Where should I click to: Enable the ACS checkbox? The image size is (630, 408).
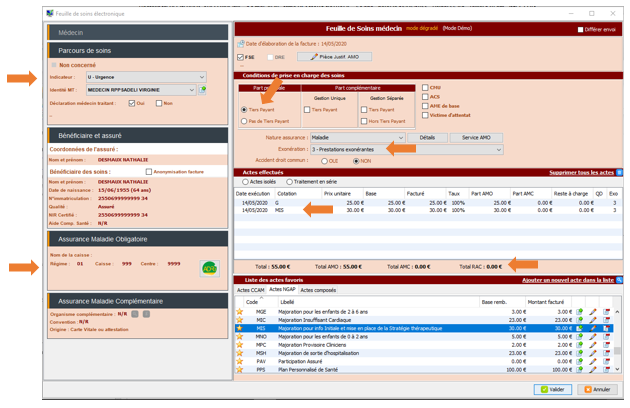click(x=425, y=96)
